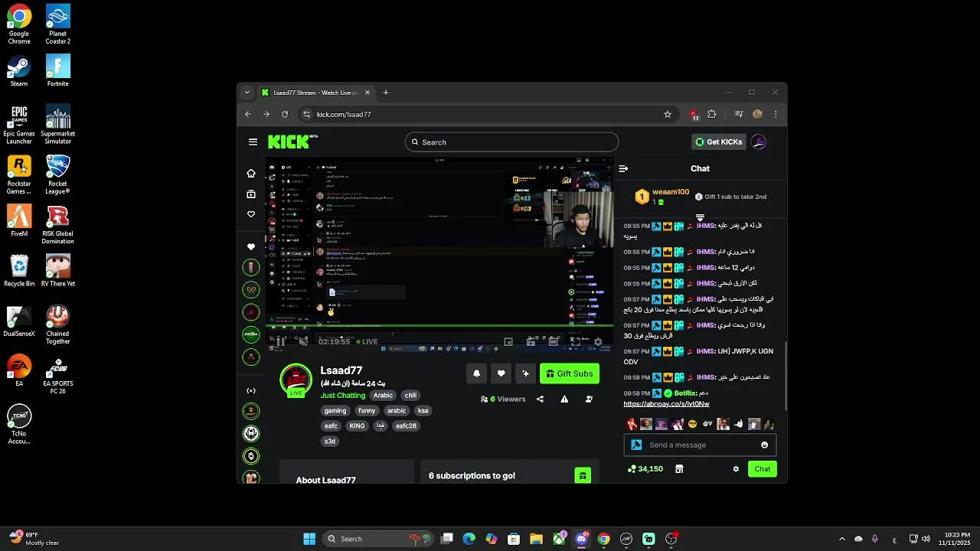Select the eafc26 tag
The image size is (980, 551).
pos(406,426)
